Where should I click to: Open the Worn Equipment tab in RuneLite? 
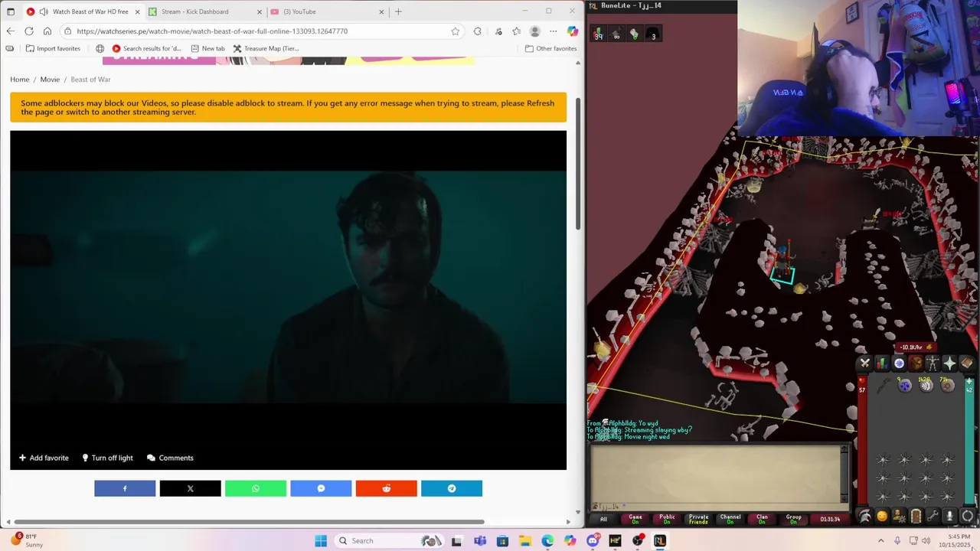click(x=933, y=363)
